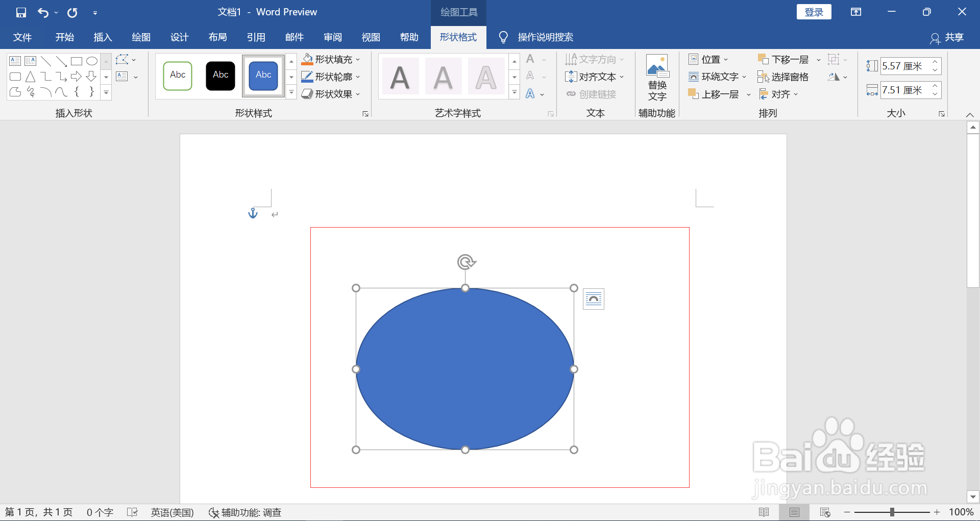Switch to Web Layout view
Screen dimensions: 980x521
pos(825,512)
